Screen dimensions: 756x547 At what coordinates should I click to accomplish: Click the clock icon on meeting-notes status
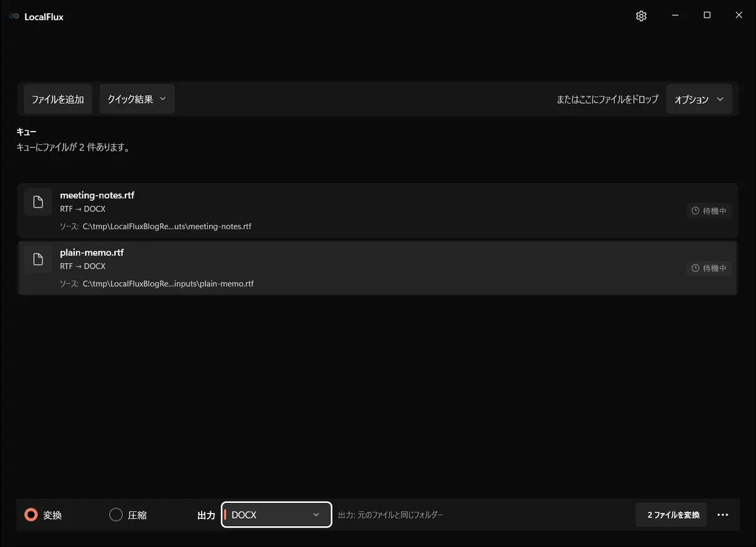point(696,211)
